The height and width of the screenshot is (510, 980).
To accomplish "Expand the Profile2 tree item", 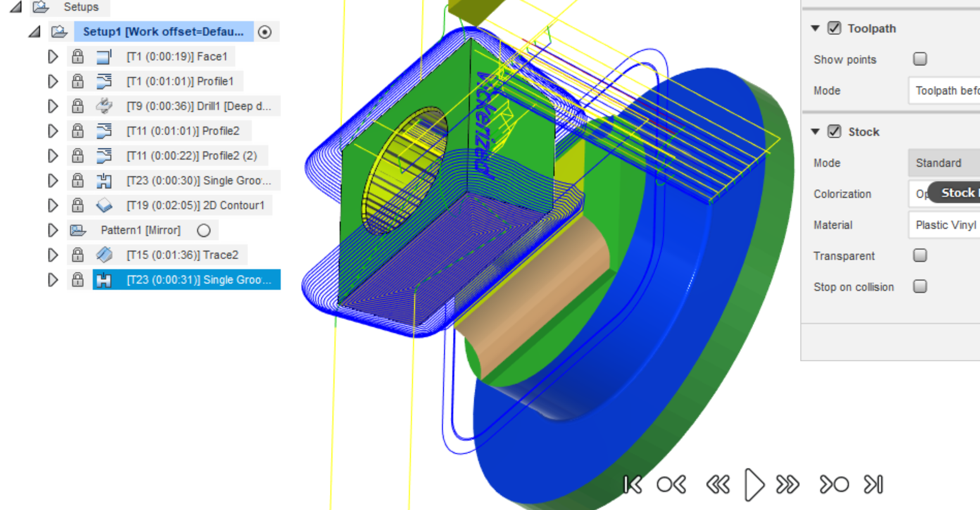I will coord(53,131).
